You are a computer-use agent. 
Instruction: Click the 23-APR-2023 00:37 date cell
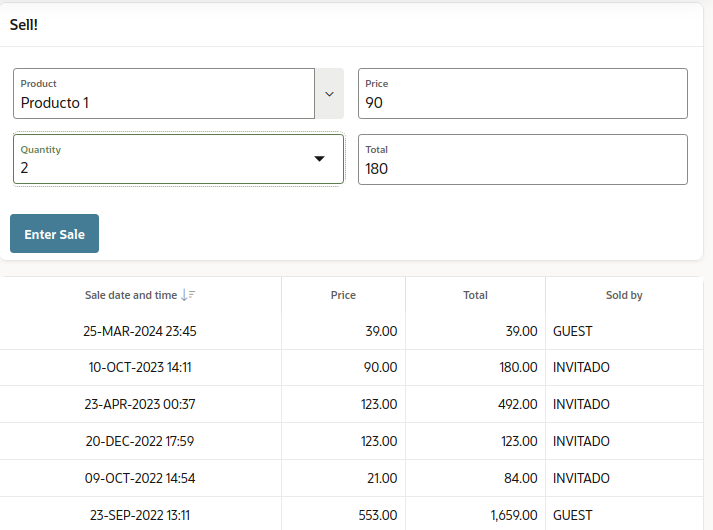[x=140, y=405]
